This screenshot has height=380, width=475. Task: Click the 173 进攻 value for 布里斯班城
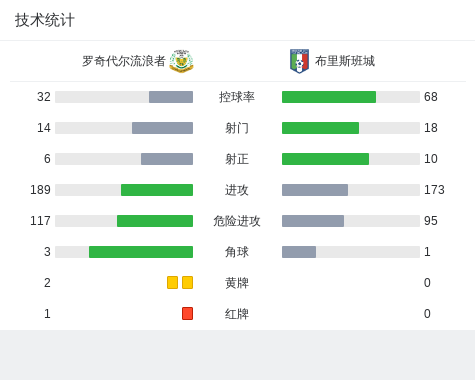click(x=434, y=190)
